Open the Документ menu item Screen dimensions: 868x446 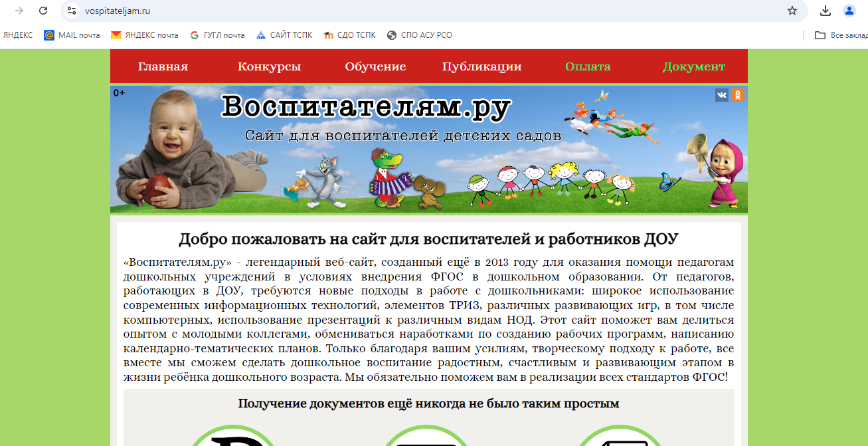click(694, 66)
